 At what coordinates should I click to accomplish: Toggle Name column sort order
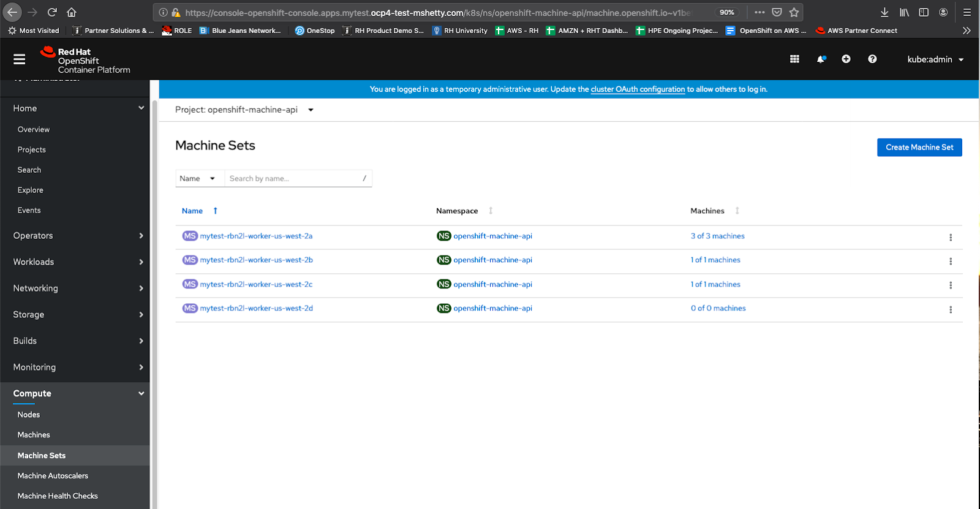click(x=192, y=211)
